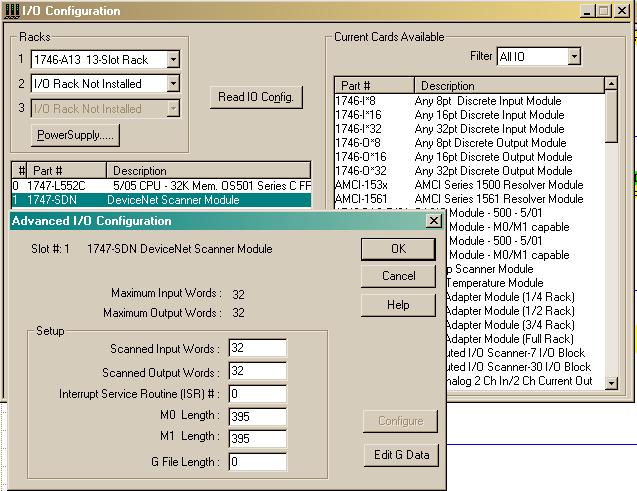Click the Description header in cards list

(509, 86)
